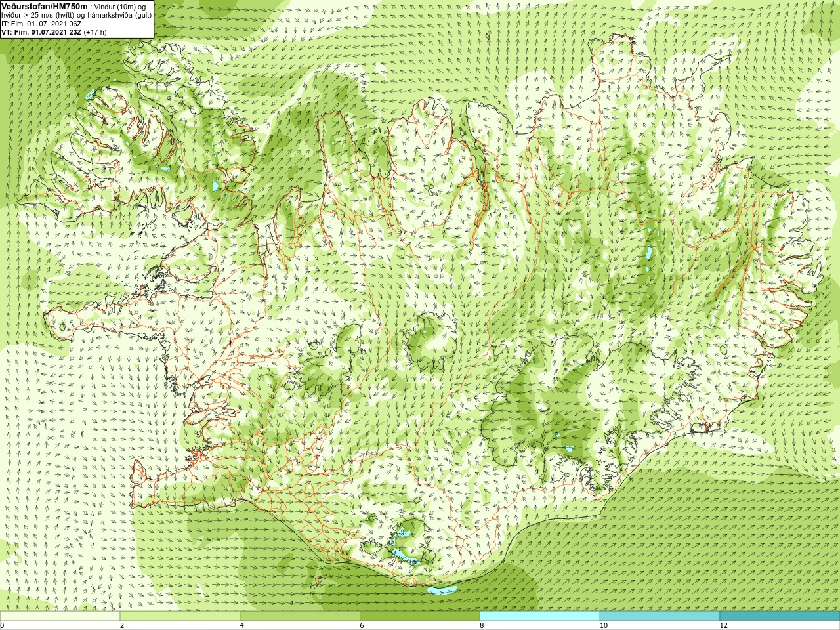Click the Veðurstofan/HM750m title text
Image resolution: width=840 pixels, height=630 pixels.
coord(45,6)
